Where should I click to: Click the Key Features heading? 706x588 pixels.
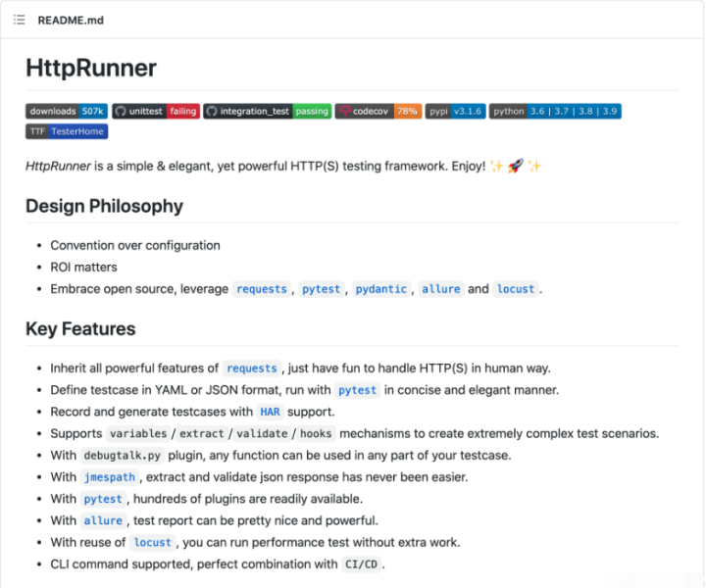[x=80, y=329]
